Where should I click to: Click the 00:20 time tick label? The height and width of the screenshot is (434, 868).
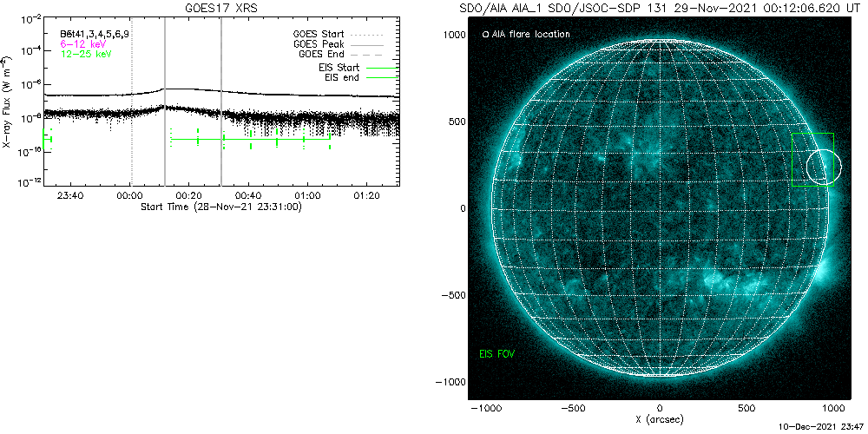[190, 195]
